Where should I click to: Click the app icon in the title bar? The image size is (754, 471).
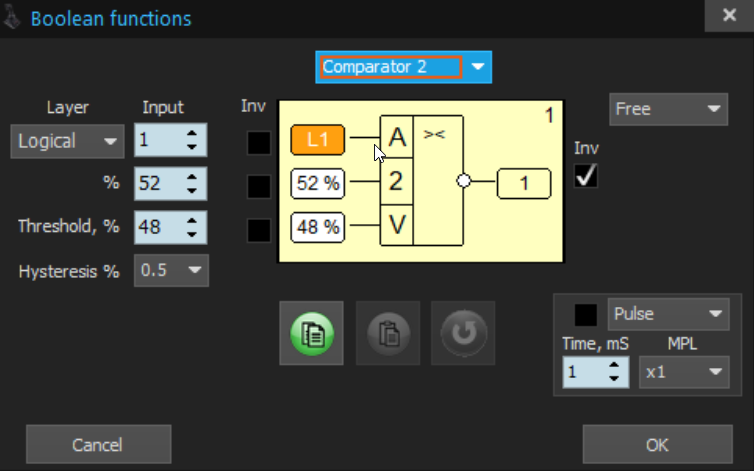coord(12,17)
